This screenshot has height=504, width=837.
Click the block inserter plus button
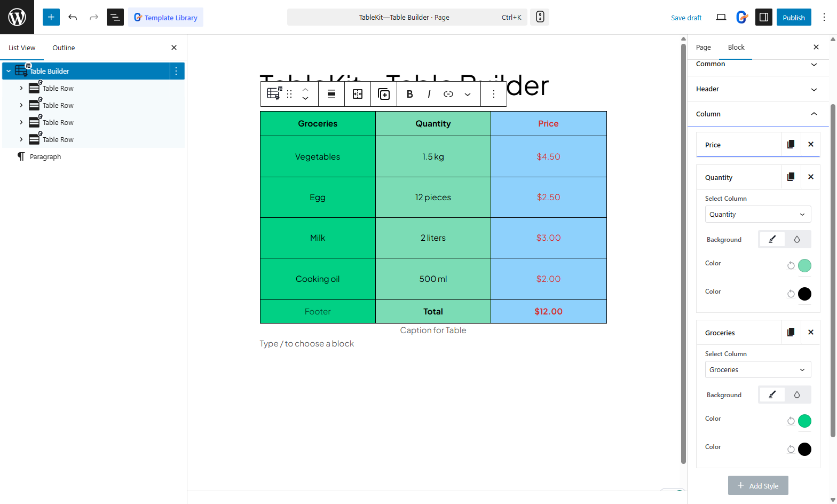click(51, 17)
